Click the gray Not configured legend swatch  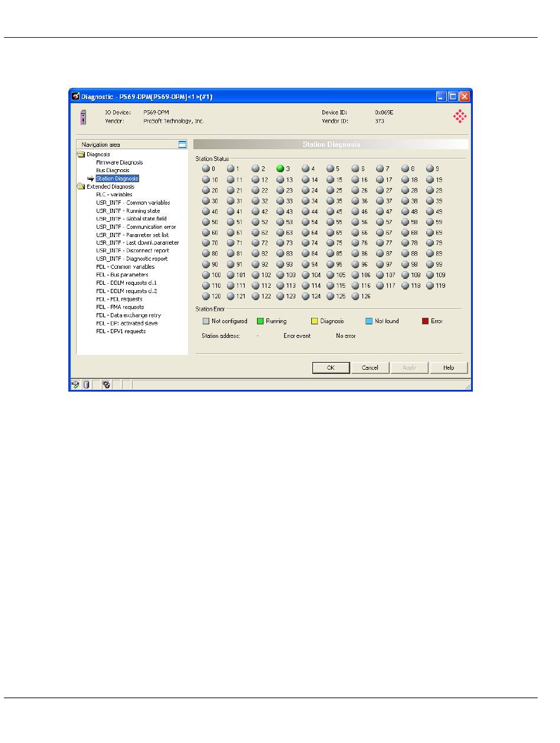click(x=206, y=321)
